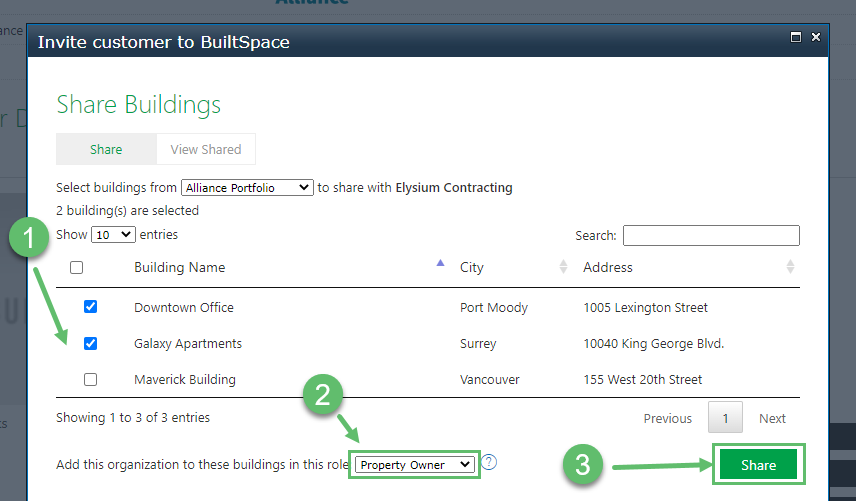Viewport: 856px width, 501px height.
Task: Sort table by City column
Action: click(x=563, y=267)
